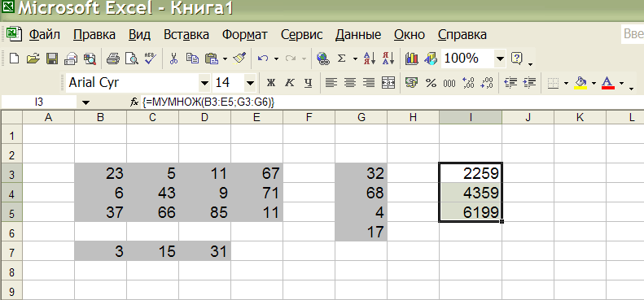The height and width of the screenshot is (300, 644).
Task: Select the Format Painter brush
Action: 239,59
